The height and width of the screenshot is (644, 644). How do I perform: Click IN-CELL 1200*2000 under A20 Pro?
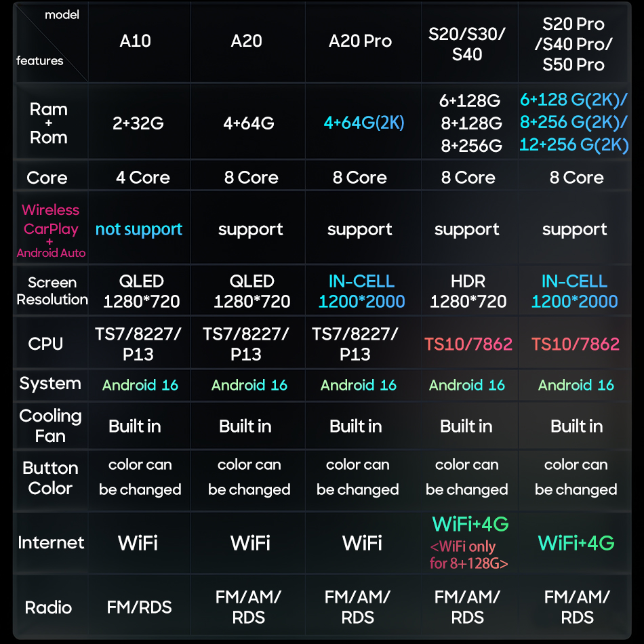click(x=361, y=291)
